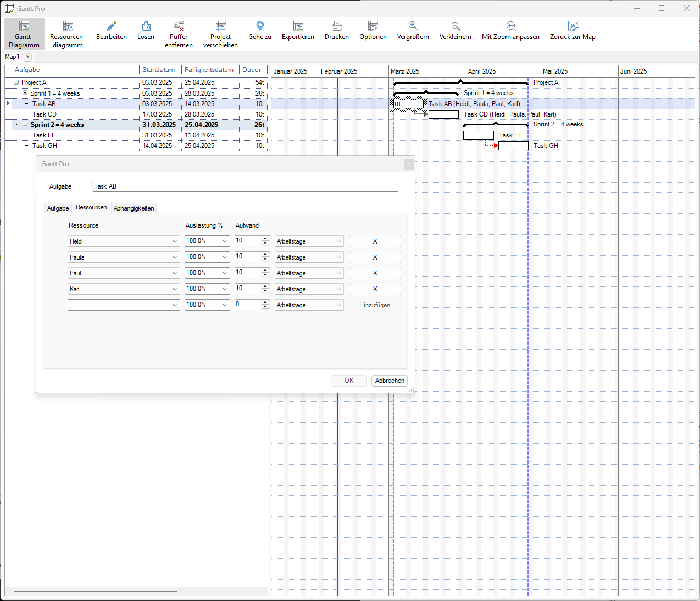This screenshot has height=601, width=700.
Task: Decrease Aufwand stepper for Paul
Action: point(265,275)
